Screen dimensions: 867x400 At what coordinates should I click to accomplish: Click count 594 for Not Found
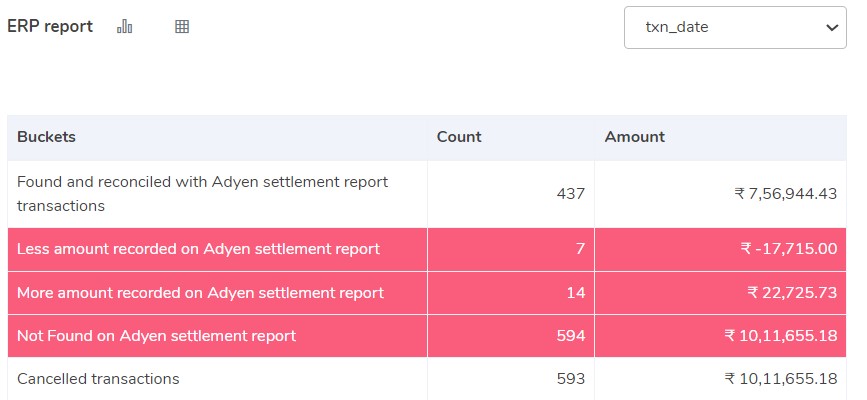(x=570, y=336)
